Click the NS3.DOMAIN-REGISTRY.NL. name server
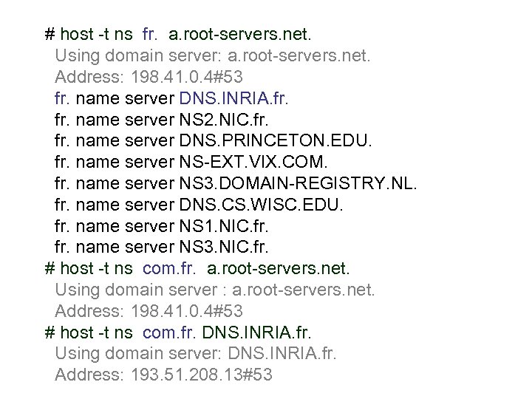Image resolution: width=532 pixels, height=399 pixels. (x=299, y=183)
